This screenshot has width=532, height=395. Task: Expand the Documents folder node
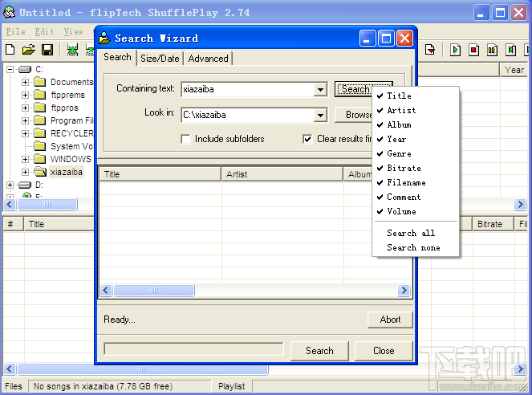[x=25, y=82]
